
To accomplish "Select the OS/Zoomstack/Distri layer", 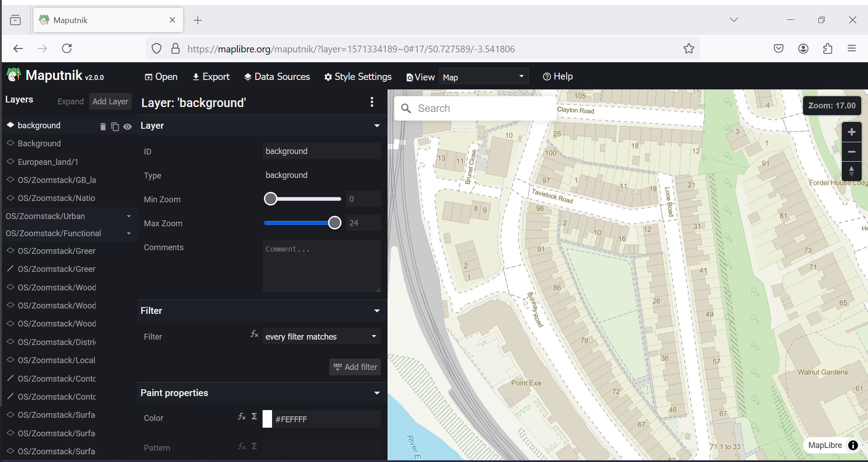I will (x=69, y=342).
